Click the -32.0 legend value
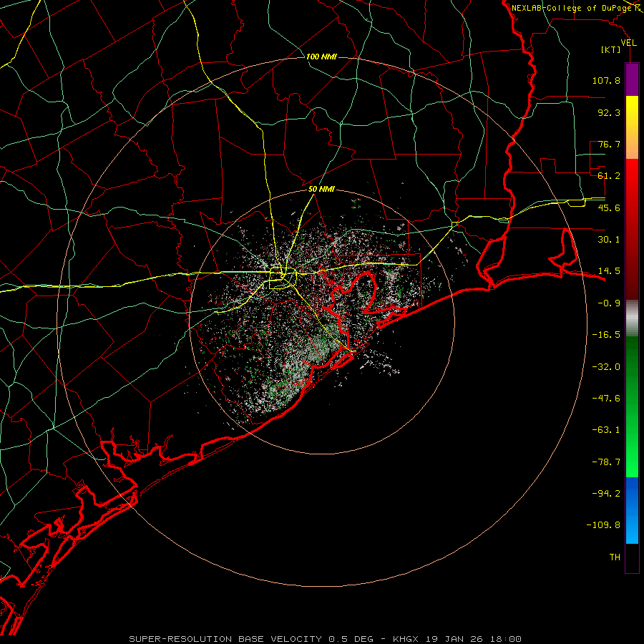The height and width of the screenshot is (644, 644). (x=606, y=367)
